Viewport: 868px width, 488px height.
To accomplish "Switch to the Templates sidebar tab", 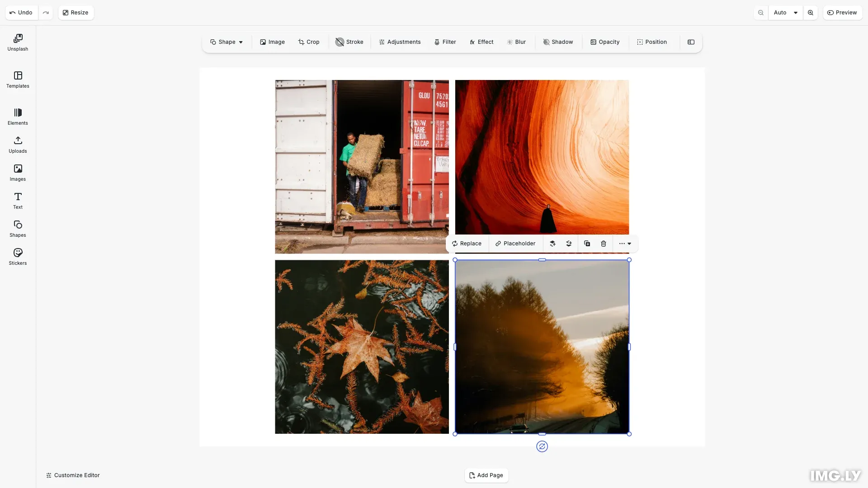I will click(x=17, y=80).
